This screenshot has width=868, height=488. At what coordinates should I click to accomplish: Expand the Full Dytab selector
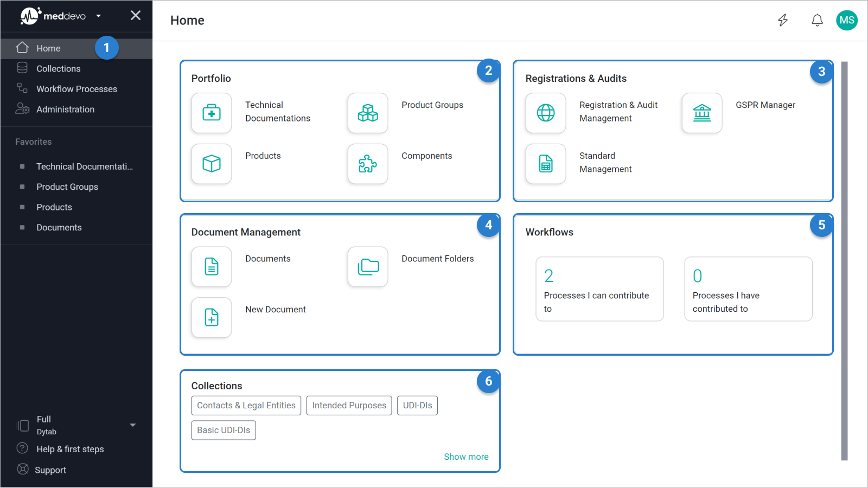132,425
